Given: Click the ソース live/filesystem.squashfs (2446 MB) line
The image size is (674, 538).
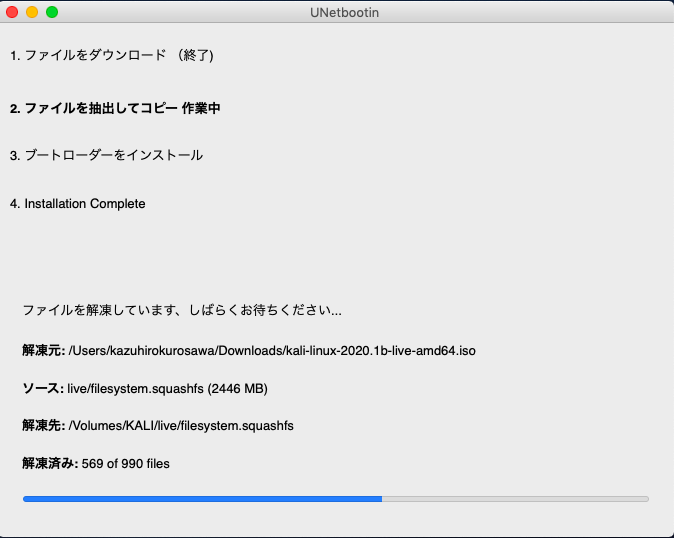Looking at the screenshot, I should pos(145,388).
